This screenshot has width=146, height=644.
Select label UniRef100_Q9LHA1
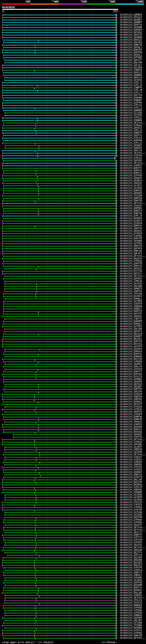point(131,42)
